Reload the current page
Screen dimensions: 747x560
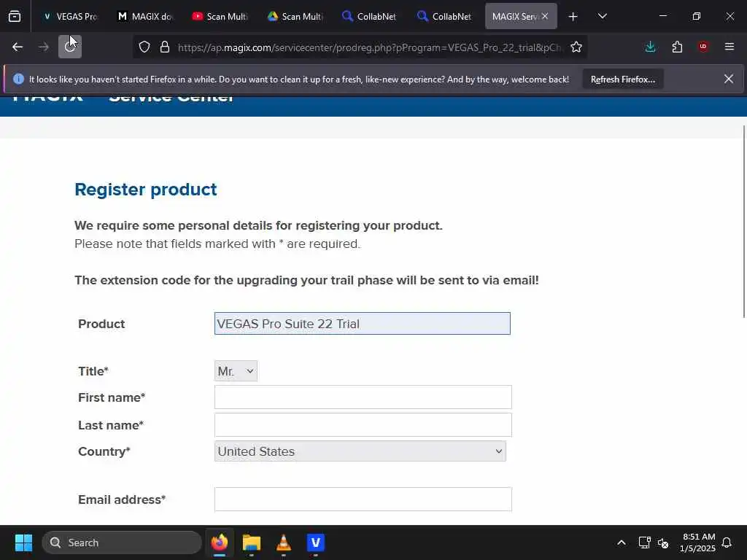click(x=70, y=47)
